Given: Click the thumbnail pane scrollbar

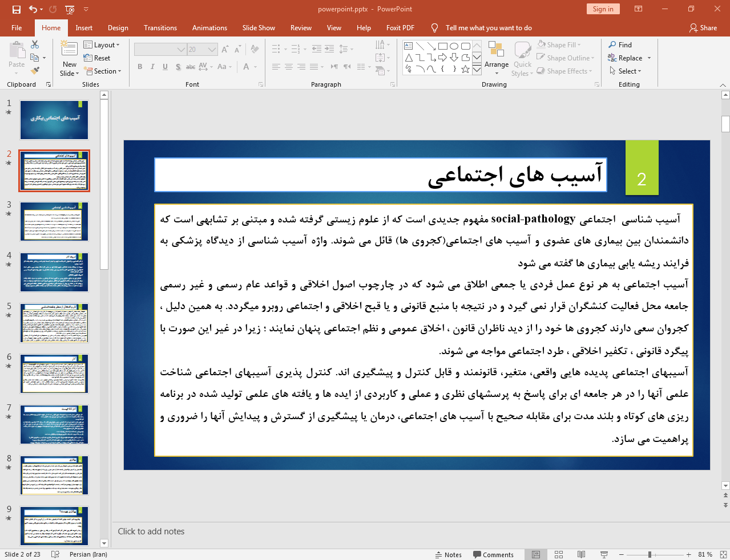Looking at the screenshot, I should pyautogui.click(x=104, y=185).
